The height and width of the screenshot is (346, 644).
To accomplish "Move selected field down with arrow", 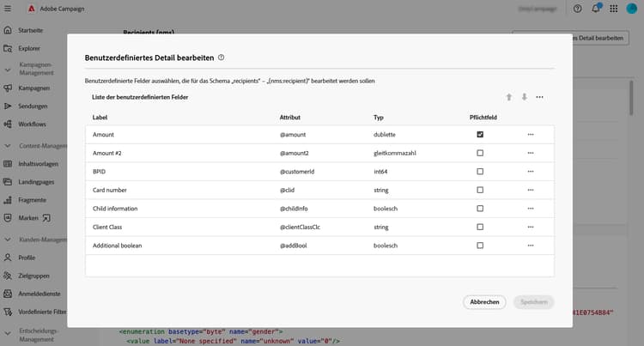I will (x=524, y=97).
